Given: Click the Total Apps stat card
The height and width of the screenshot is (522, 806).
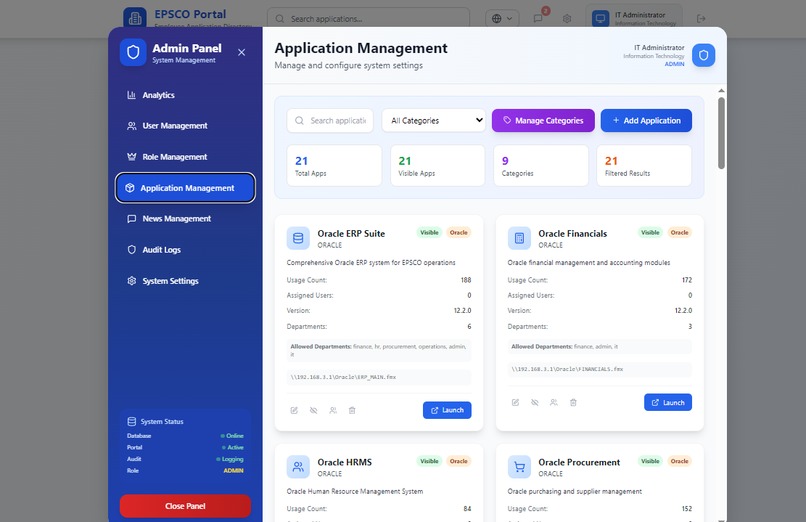Looking at the screenshot, I should 334,165.
